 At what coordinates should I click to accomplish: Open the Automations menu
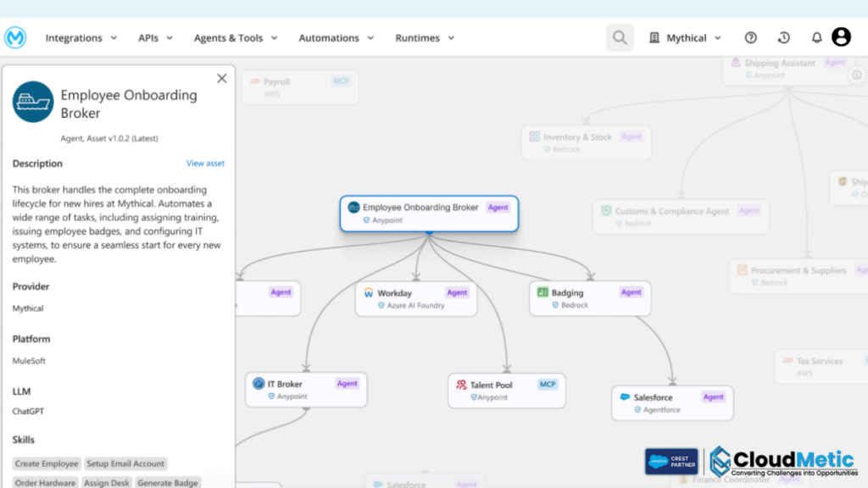tap(337, 37)
